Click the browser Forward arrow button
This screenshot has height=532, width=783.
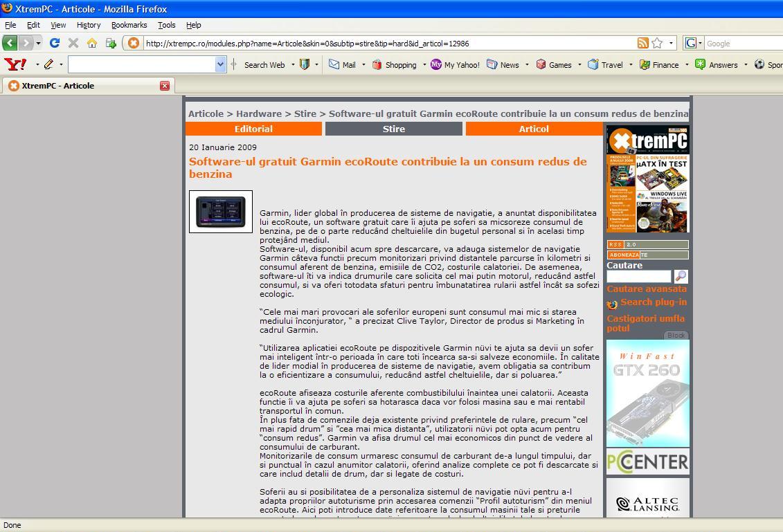click(x=26, y=43)
